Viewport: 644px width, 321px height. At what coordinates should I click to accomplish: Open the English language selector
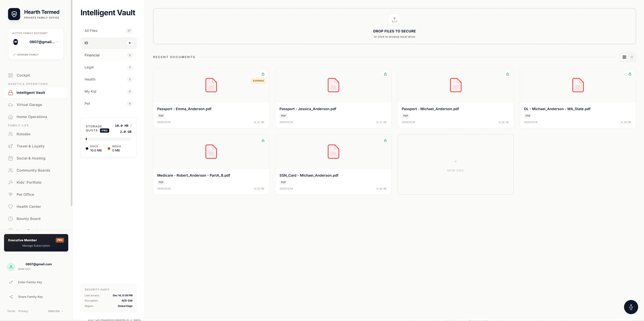[x=56, y=311]
